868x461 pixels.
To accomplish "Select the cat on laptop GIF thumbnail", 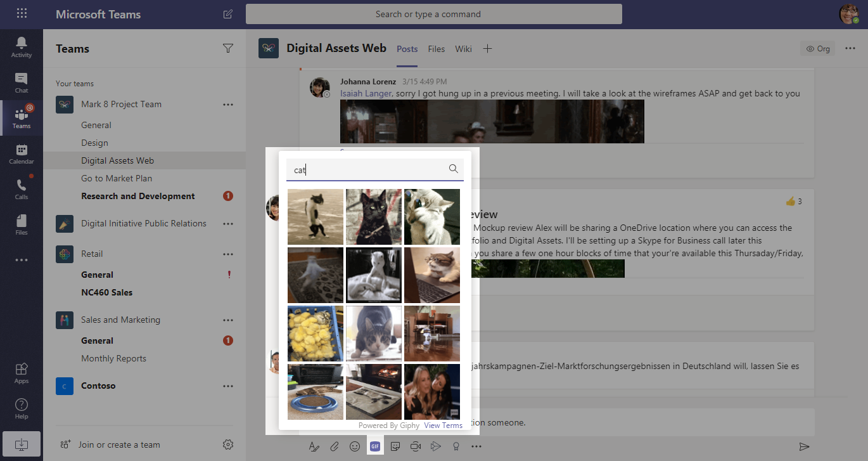I will click(x=432, y=275).
